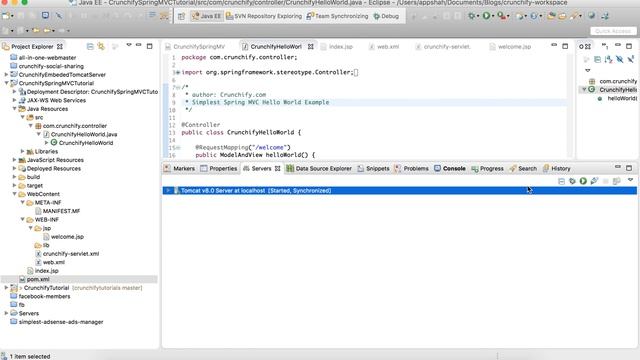Screen dimensions: 640x360
Task: Expand the Libraries node
Action: [23, 151]
